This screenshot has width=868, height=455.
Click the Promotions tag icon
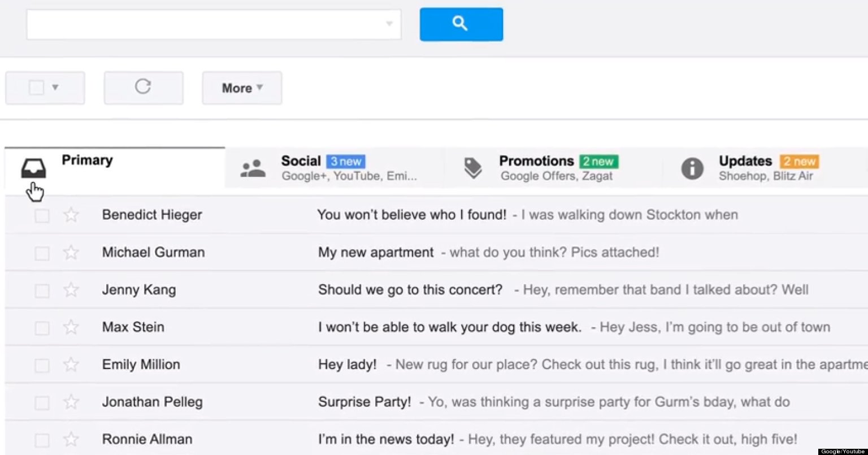coord(472,168)
